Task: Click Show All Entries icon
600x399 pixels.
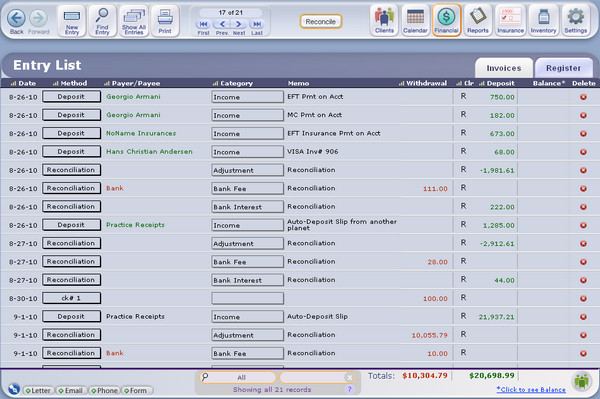Action: [134, 21]
